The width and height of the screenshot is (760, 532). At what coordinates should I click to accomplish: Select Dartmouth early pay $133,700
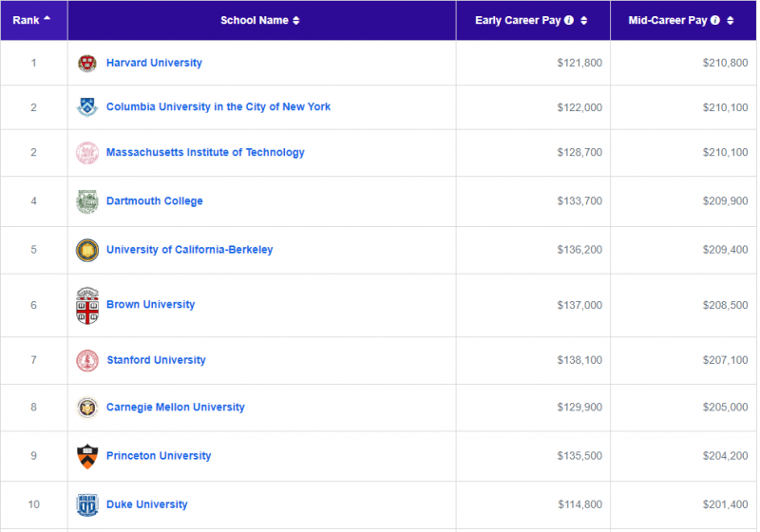[579, 201]
